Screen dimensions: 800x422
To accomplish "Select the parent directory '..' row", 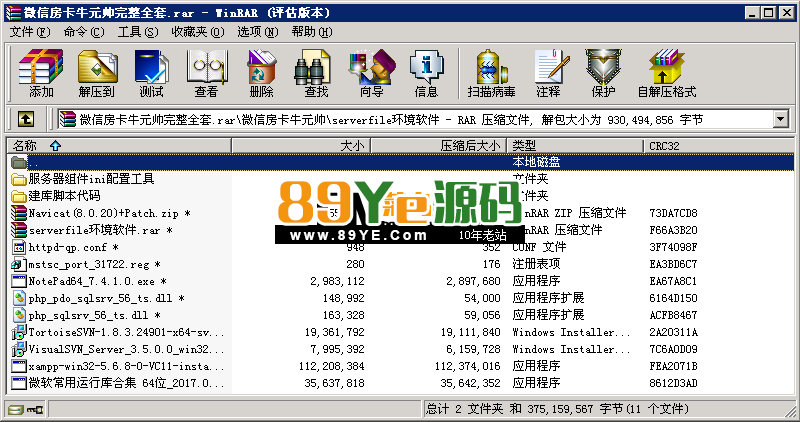I will [401, 162].
